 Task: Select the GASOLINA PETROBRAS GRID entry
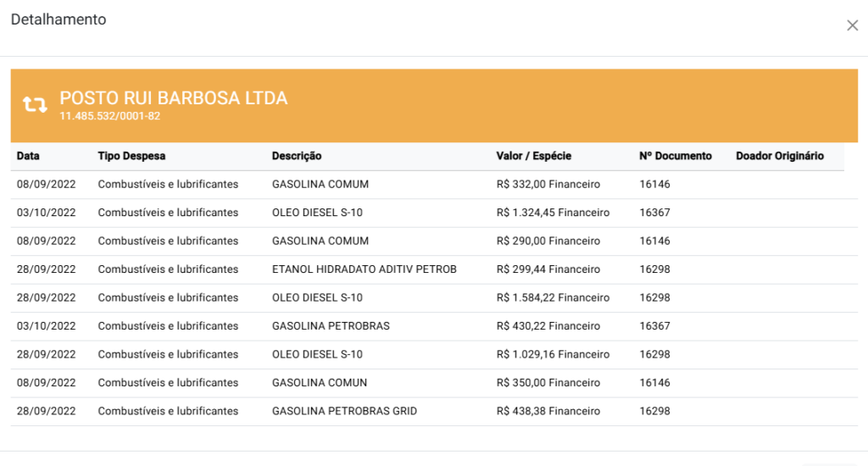(344, 411)
